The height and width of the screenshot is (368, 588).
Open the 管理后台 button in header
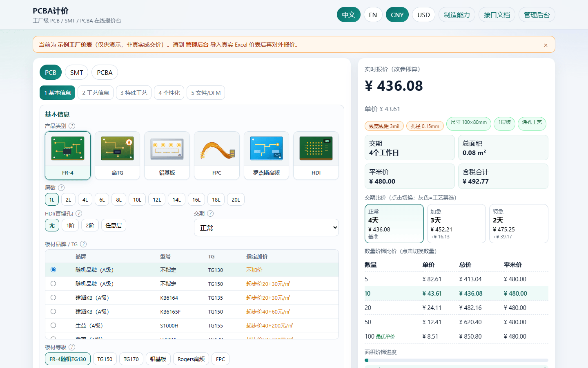537,15
